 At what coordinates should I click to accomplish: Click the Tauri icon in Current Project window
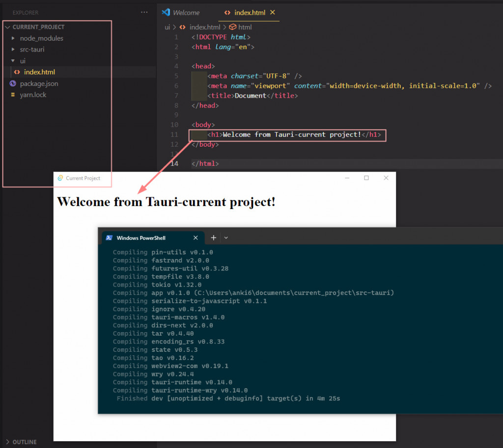pos(60,178)
